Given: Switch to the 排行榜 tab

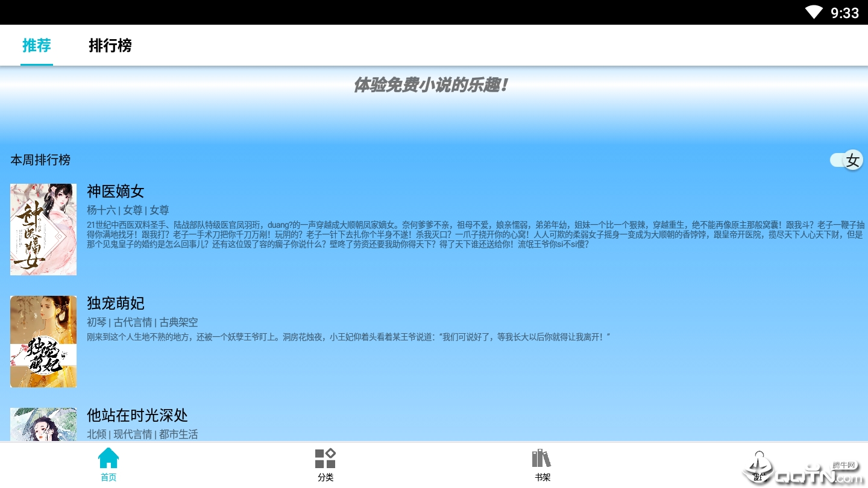Looking at the screenshot, I should point(110,46).
